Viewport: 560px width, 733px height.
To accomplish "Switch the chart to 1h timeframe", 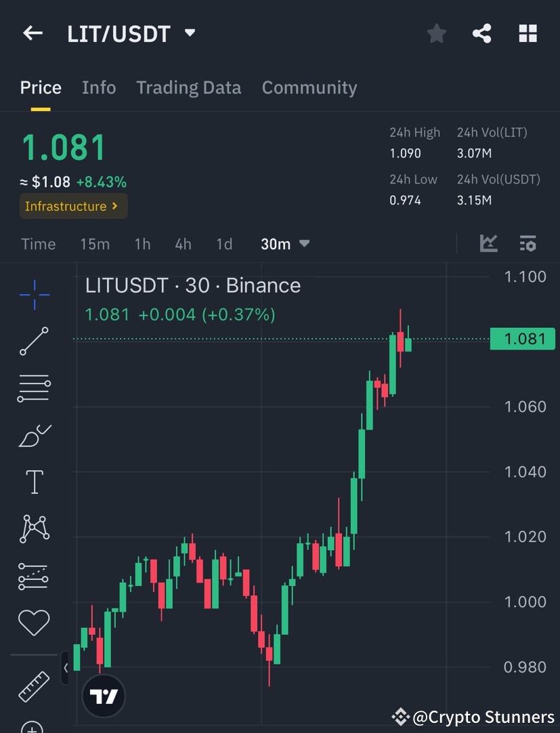I will [x=142, y=244].
